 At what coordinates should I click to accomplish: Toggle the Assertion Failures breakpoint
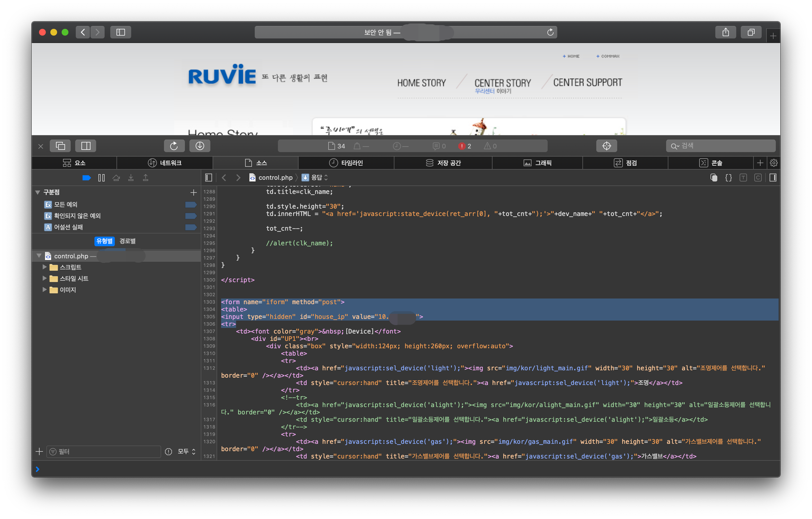[191, 227]
